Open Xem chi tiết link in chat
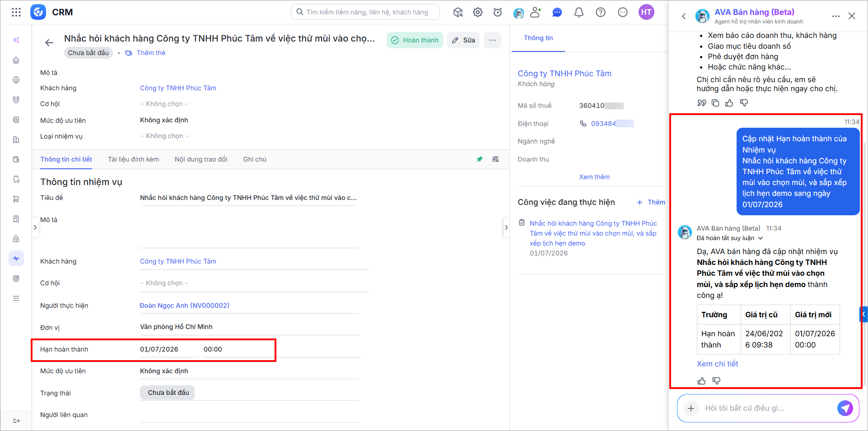Screen dimensions: 868x431 [717, 364]
